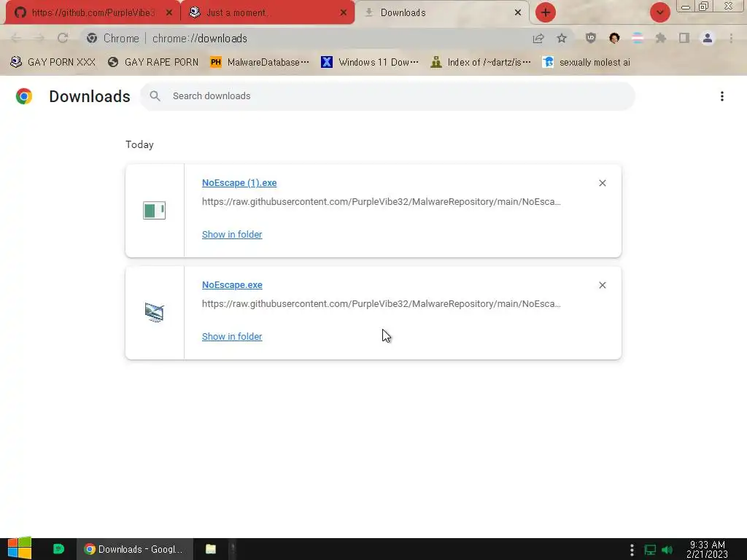Show hidden tray icons via three dots
This screenshot has height=560, width=747.
coord(632,550)
